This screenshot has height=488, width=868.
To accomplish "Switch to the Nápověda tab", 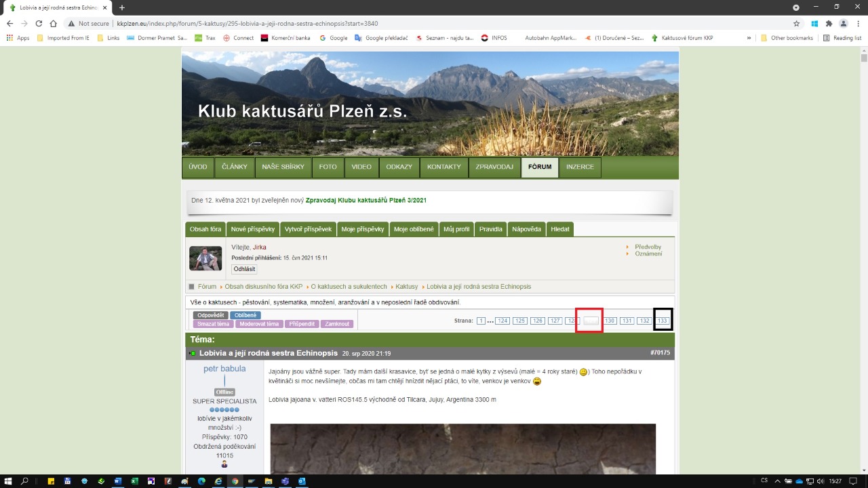I will (527, 229).
